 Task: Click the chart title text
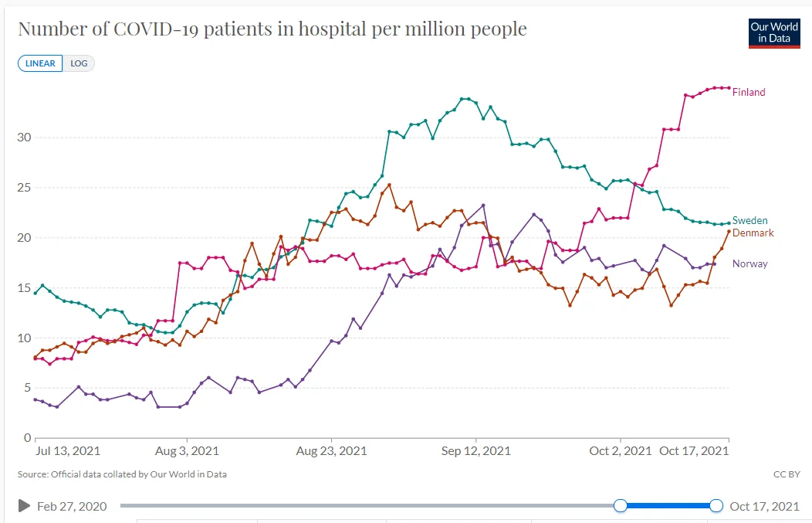(x=272, y=29)
